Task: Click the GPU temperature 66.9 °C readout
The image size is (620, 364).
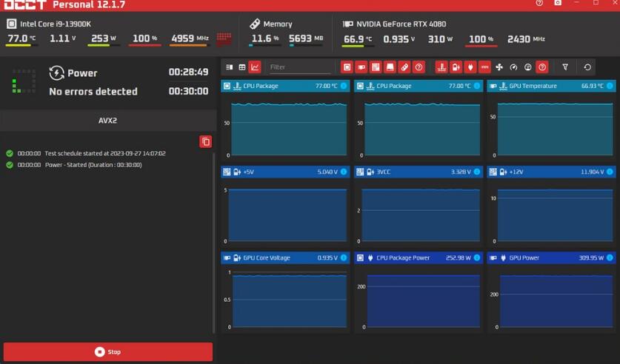Action: (358, 39)
